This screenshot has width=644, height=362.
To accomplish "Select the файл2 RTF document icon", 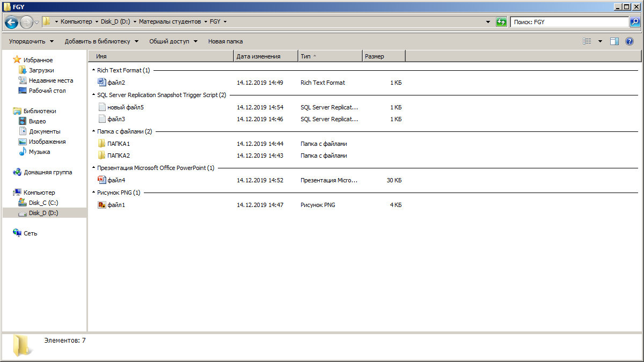I will (x=102, y=82).
